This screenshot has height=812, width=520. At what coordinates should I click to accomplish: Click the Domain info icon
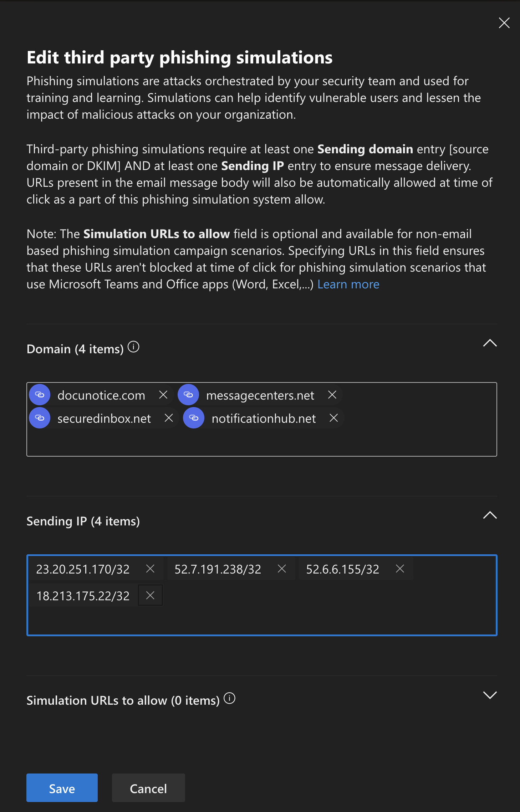133,347
